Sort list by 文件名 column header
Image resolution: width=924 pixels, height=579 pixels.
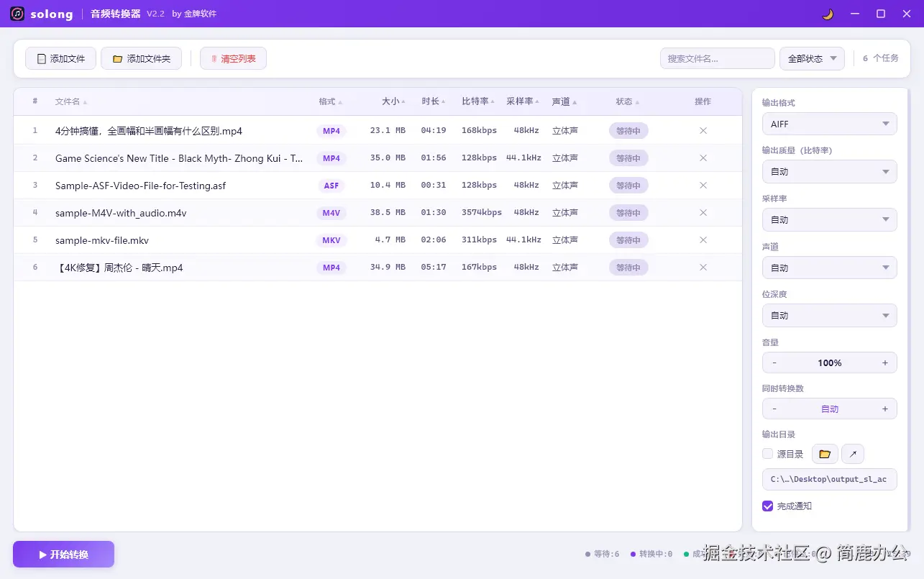click(x=71, y=101)
